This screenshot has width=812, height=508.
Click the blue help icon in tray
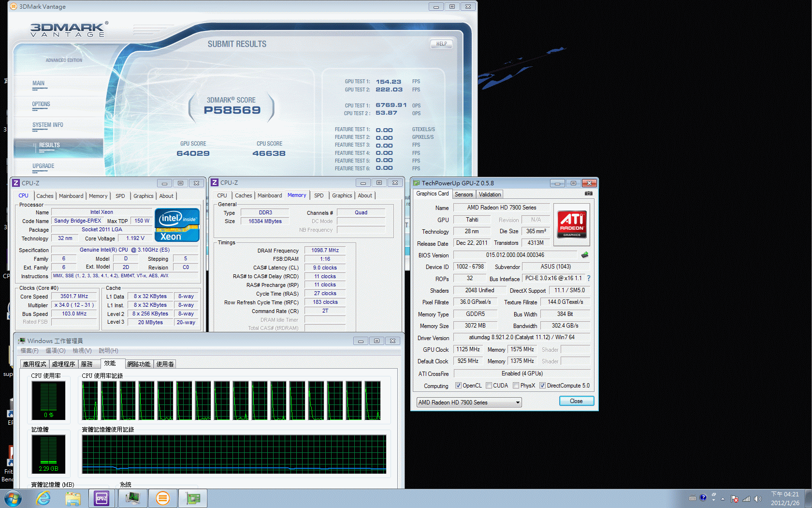click(703, 497)
